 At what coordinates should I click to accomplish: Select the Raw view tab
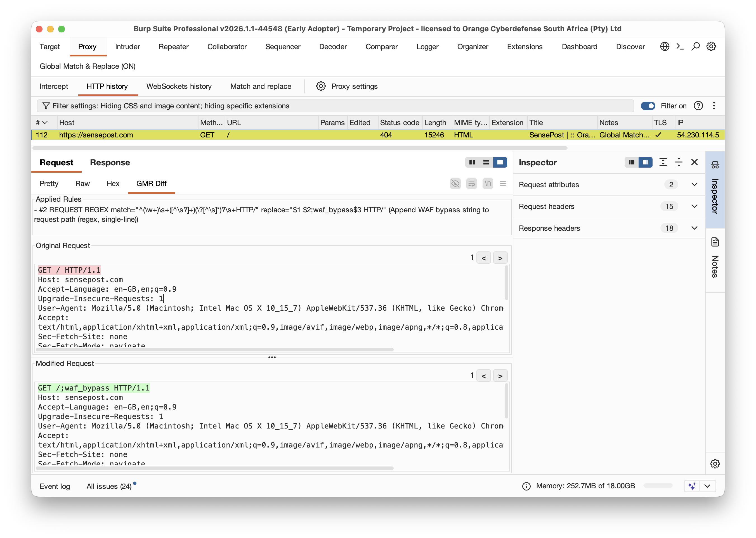tap(82, 183)
